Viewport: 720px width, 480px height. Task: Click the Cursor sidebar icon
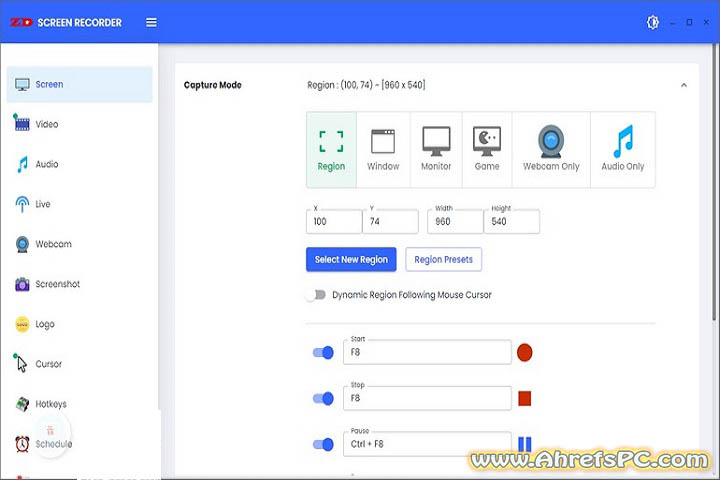(21, 363)
